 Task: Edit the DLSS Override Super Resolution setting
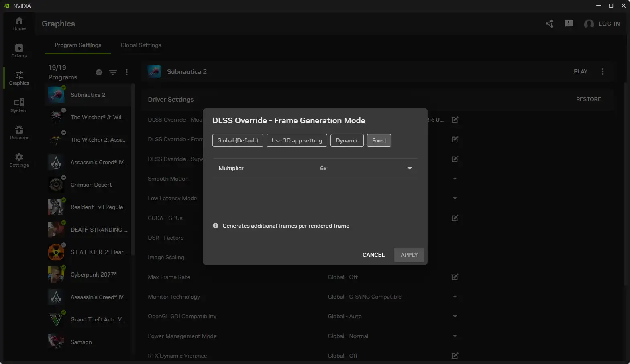tap(455, 159)
